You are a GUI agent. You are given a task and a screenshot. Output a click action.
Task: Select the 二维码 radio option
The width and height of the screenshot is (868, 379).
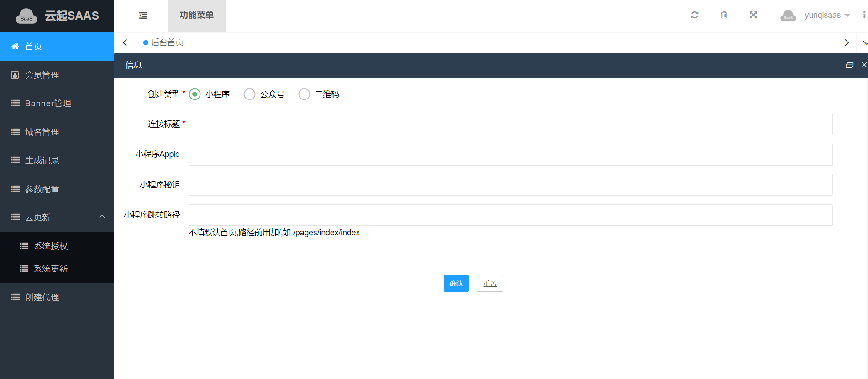304,94
